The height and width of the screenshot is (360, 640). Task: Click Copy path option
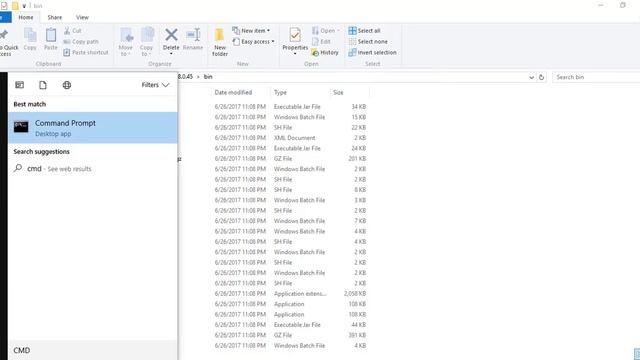tap(81, 42)
